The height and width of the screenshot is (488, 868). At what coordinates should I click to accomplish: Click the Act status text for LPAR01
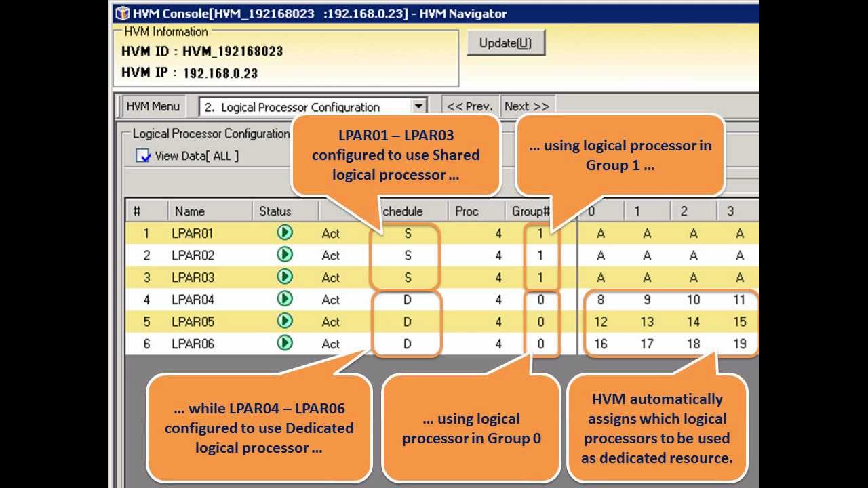pos(331,233)
